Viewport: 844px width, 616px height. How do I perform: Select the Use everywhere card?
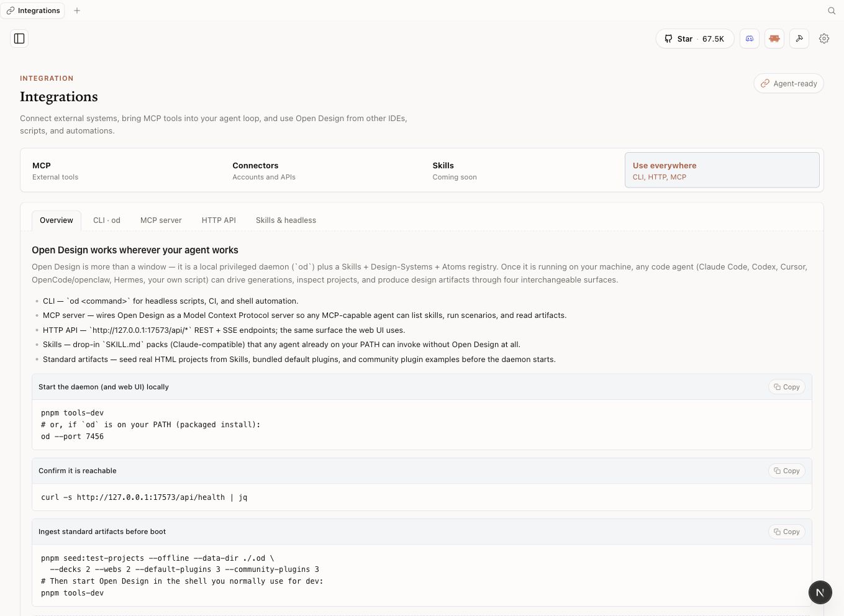[722, 170]
